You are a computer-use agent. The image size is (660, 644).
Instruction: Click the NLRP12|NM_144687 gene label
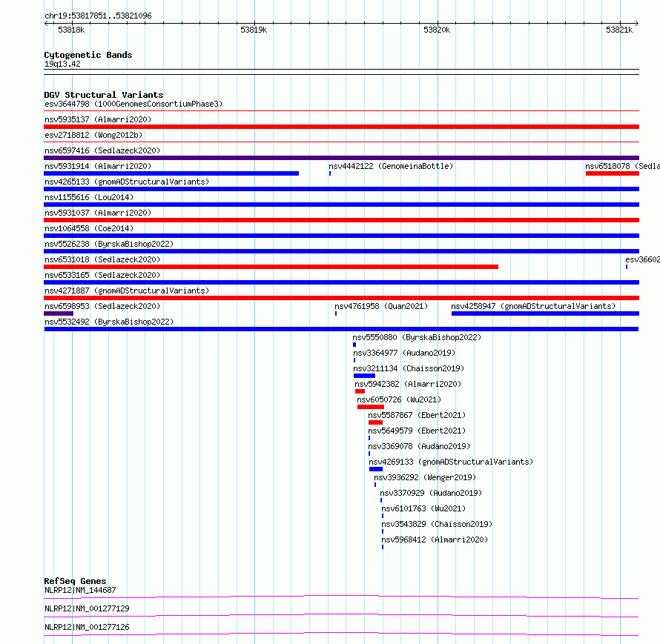click(x=80, y=590)
